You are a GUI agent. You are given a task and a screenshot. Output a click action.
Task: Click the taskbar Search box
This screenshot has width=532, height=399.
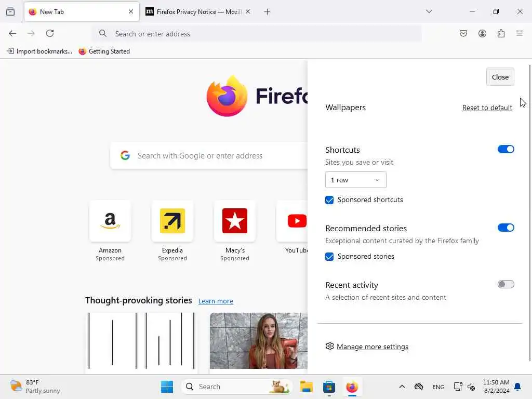[237, 387]
